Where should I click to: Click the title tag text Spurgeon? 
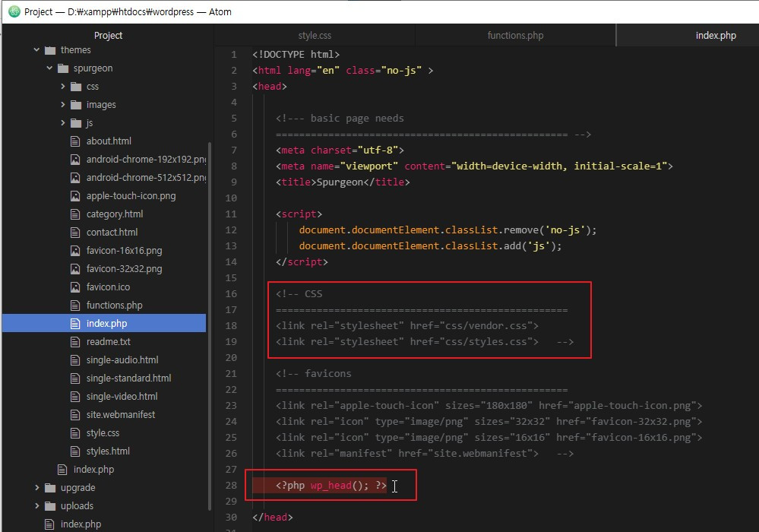(340, 182)
